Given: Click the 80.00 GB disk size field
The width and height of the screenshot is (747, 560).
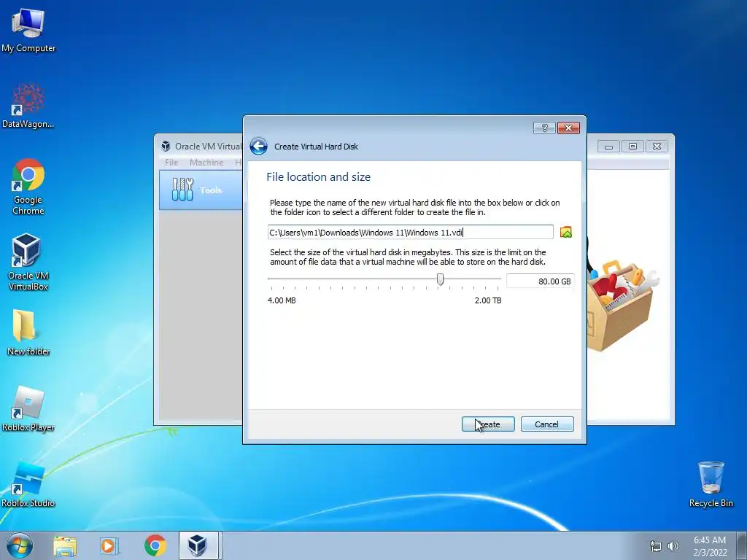Looking at the screenshot, I should pyautogui.click(x=541, y=281).
